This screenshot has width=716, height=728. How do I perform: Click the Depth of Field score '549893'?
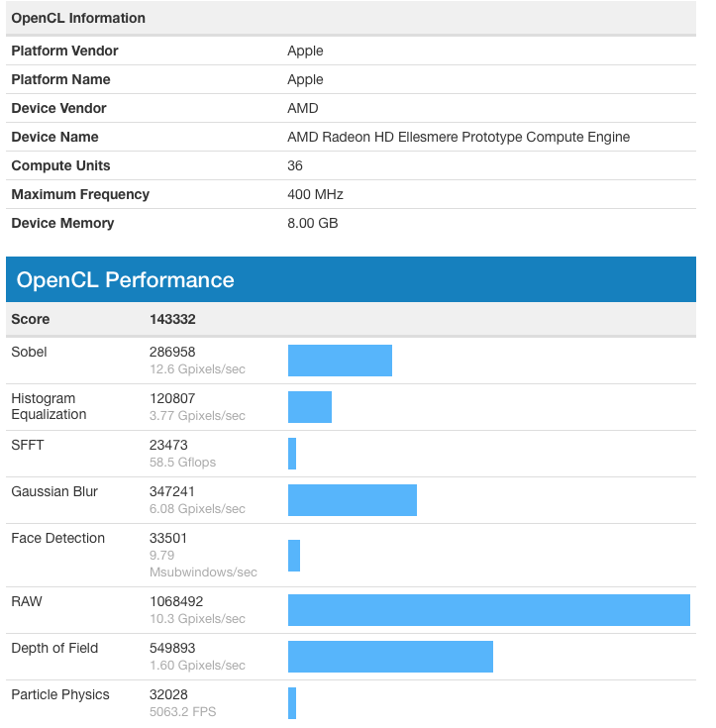(x=172, y=648)
